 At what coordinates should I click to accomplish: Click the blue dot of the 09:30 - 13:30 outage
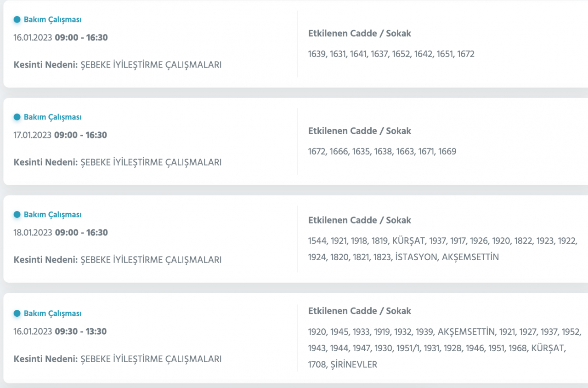(17, 314)
